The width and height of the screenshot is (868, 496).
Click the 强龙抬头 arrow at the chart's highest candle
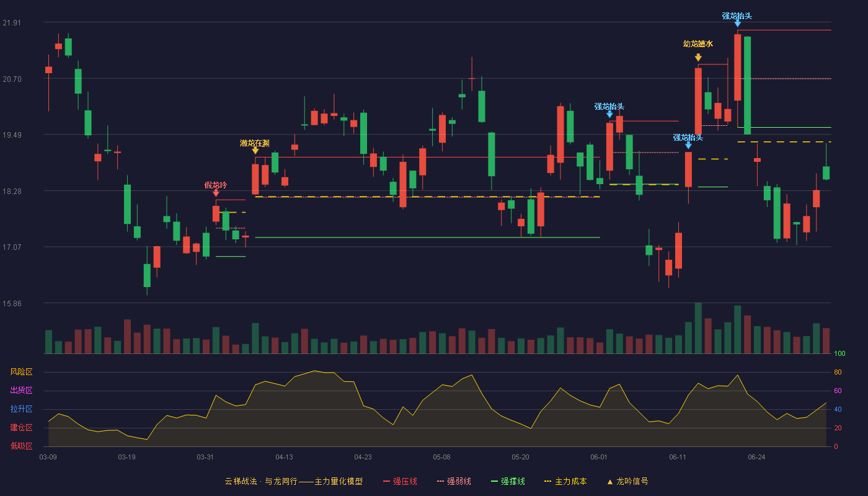pos(737,24)
